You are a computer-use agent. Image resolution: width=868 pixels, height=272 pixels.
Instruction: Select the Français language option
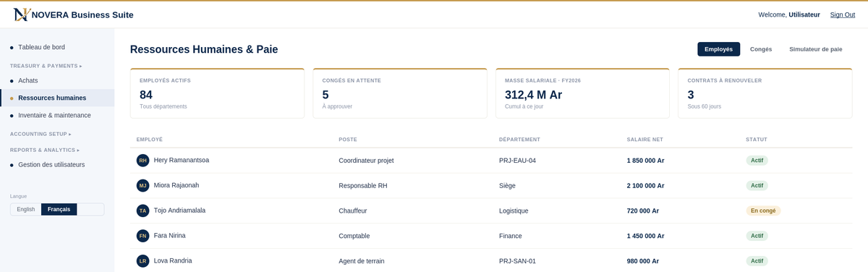pyautogui.click(x=59, y=209)
